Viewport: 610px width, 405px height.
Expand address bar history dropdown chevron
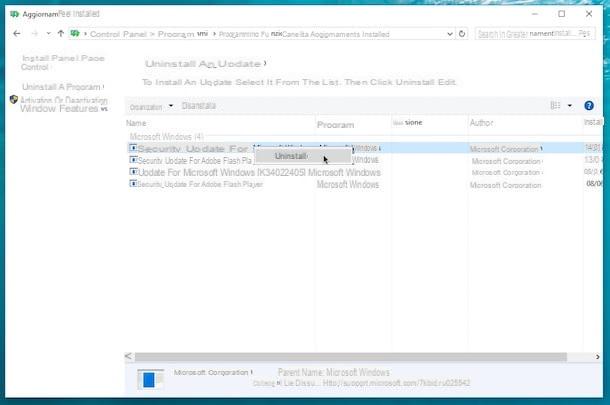pos(450,34)
